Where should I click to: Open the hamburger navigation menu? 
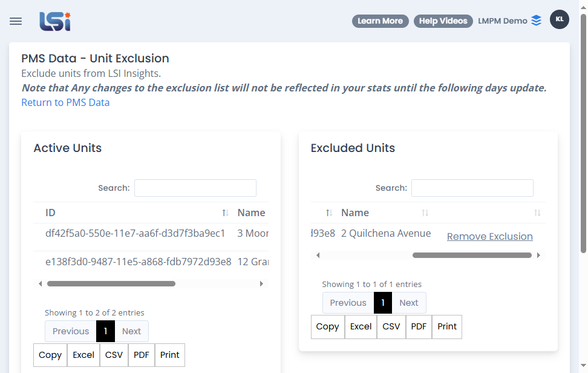coord(16,21)
